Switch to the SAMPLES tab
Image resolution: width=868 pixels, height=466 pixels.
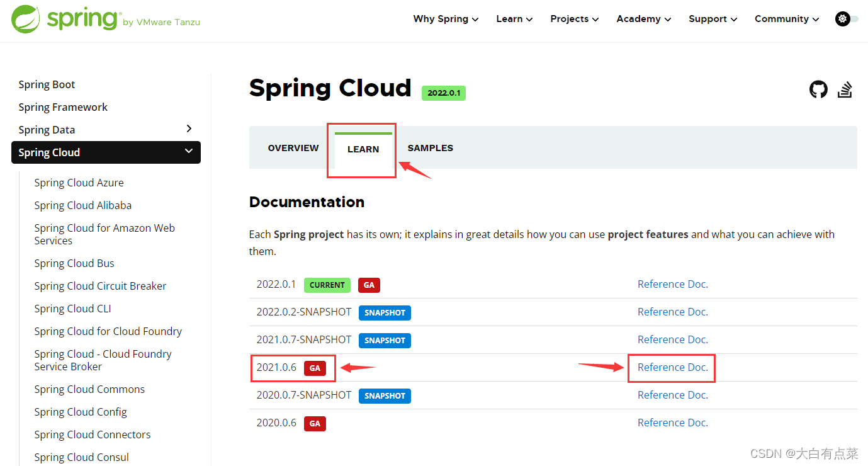click(x=431, y=148)
